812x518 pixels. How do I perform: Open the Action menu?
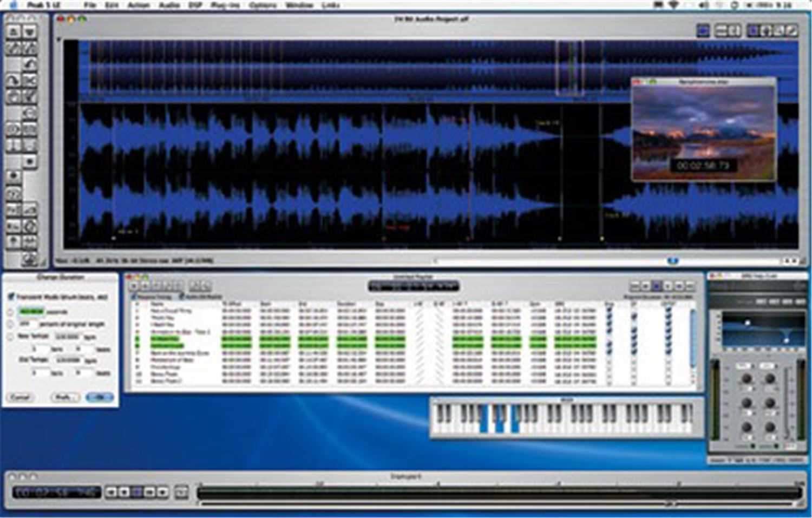(139, 5)
